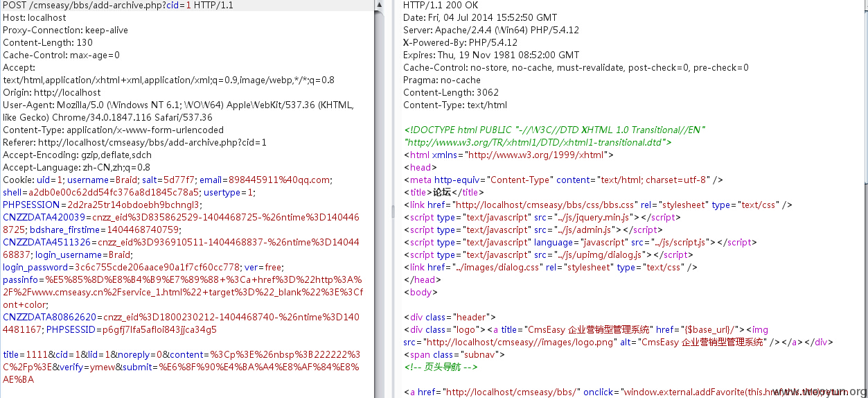Click the 'Content-Length: 130' request header
868x398 pixels.
click(x=48, y=42)
